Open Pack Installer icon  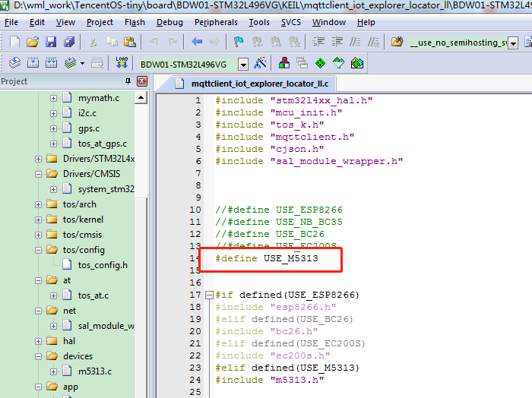tap(357, 63)
